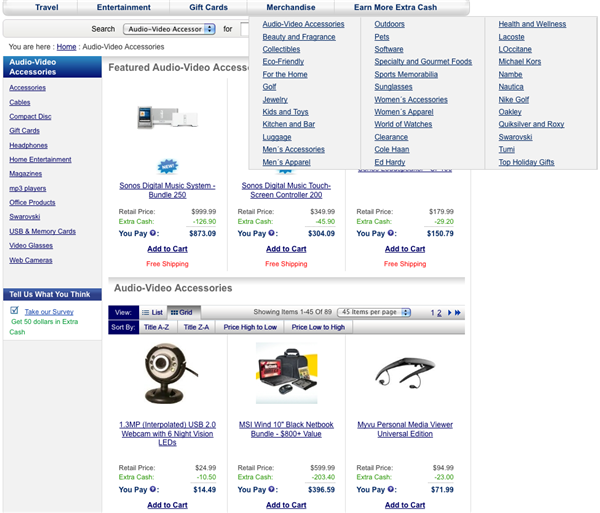Choose Michael Kors from the menu
The image size is (600, 513).
click(x=520, y=61)
